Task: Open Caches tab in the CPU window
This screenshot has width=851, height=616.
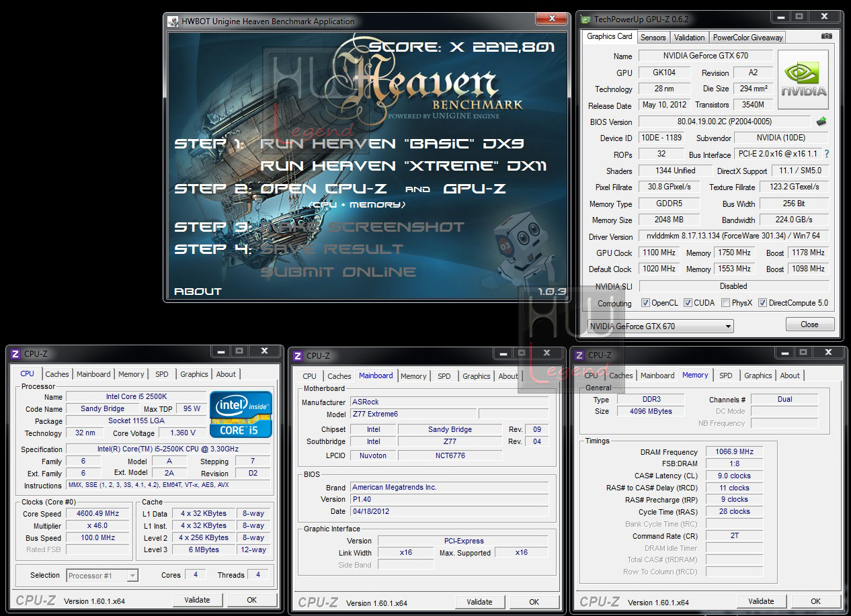Action: pos(57,374)
